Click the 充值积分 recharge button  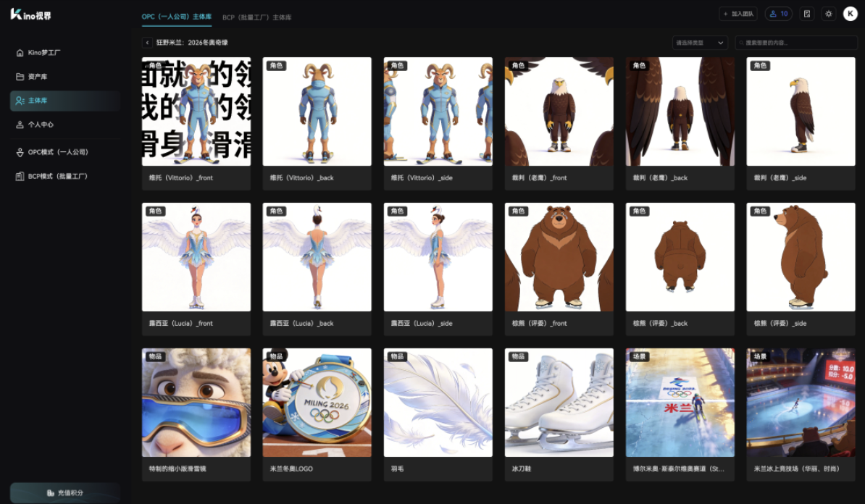click(x=65, y=492)
